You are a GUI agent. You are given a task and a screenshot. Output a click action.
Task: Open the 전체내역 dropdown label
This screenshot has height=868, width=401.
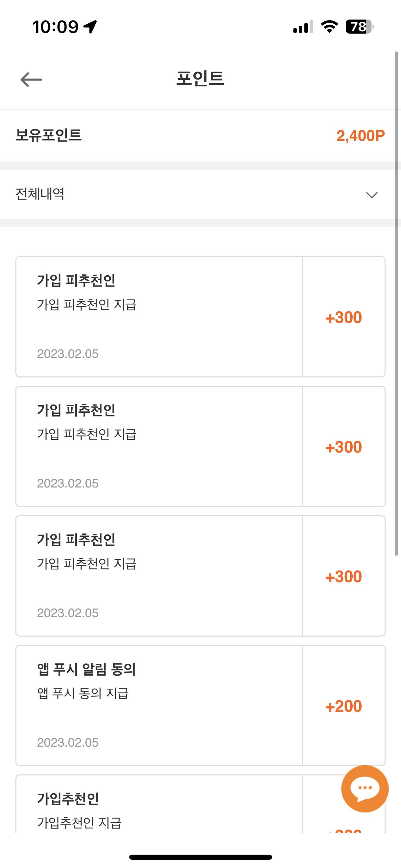click(40, 194)
